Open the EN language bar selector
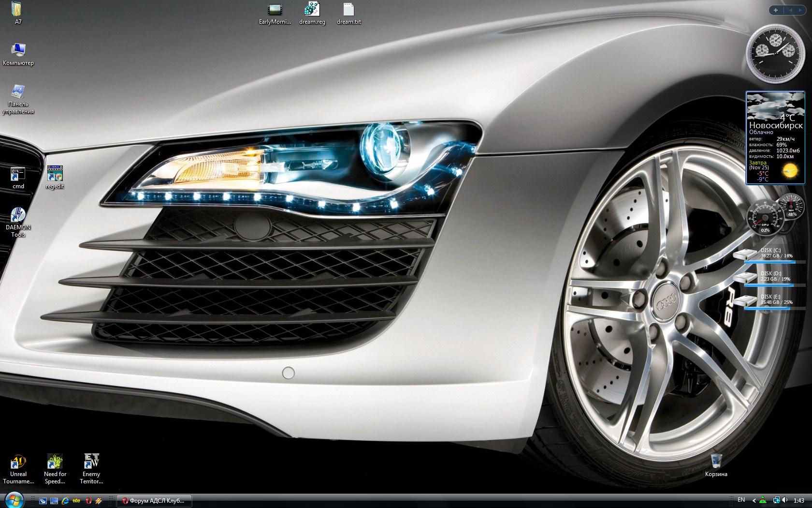 click(x=741, y=500)
